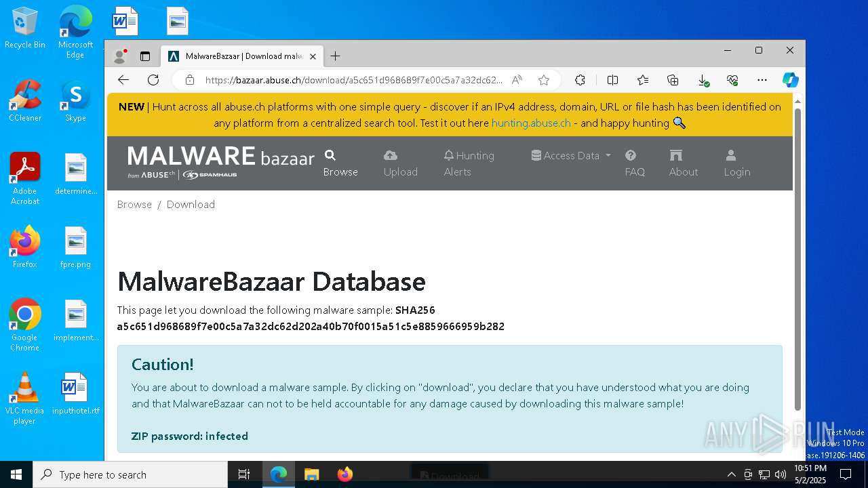868x488 pixels.
Task: Click taskbar search box
Action: click(x=130, y=474)
